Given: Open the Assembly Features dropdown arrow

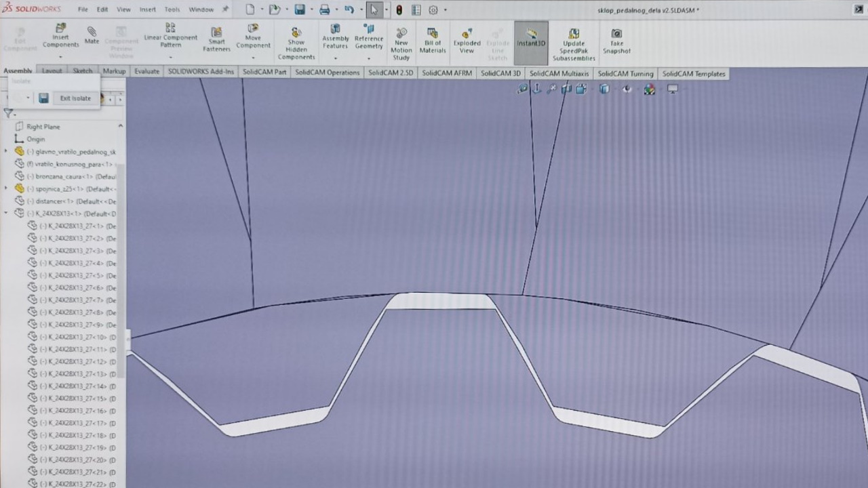Looking at the screenshot, I should pos(335,58).
